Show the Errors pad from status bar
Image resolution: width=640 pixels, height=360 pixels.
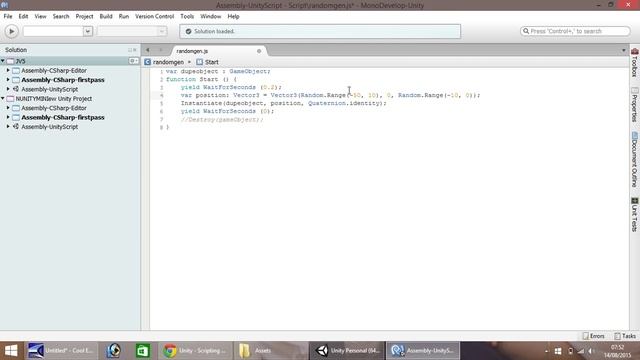tap(594, 336)
